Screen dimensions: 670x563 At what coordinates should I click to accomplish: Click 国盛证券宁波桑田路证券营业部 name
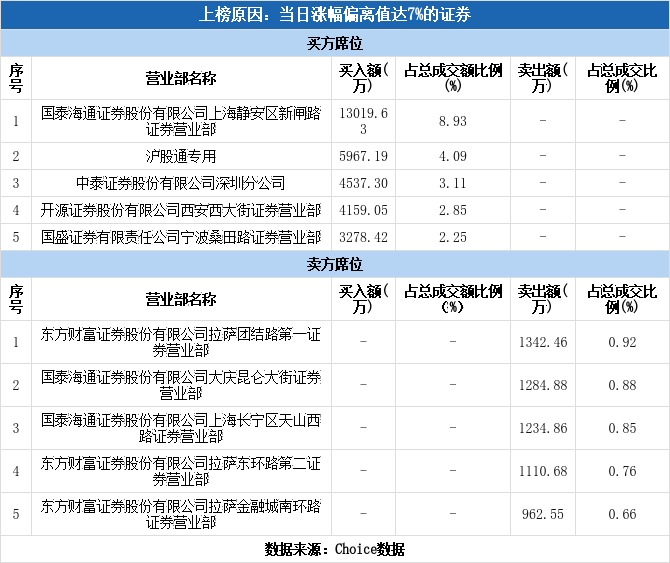point(181,237)
